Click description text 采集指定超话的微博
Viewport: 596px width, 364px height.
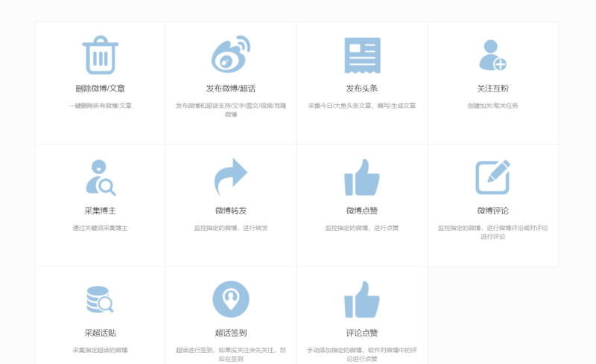click(100, 350)
